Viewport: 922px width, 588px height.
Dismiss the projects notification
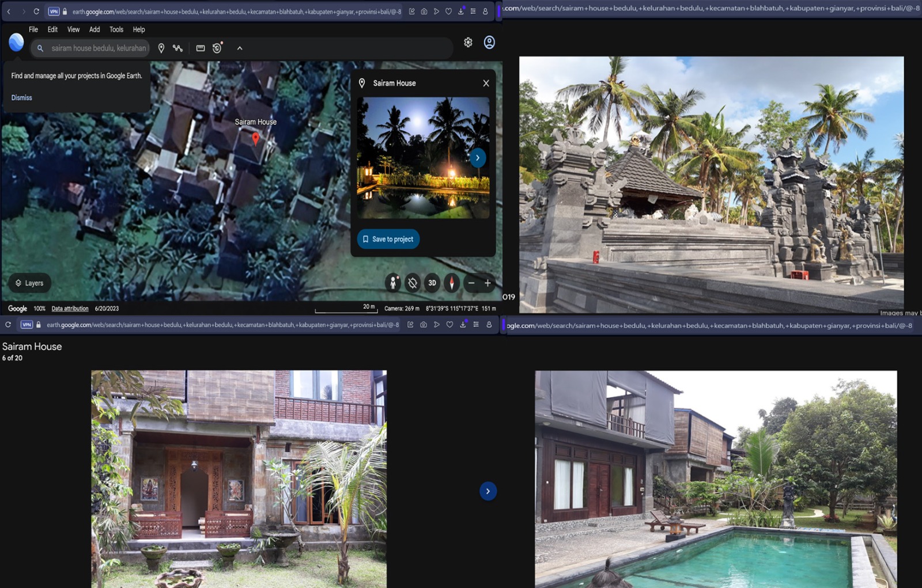22,98
